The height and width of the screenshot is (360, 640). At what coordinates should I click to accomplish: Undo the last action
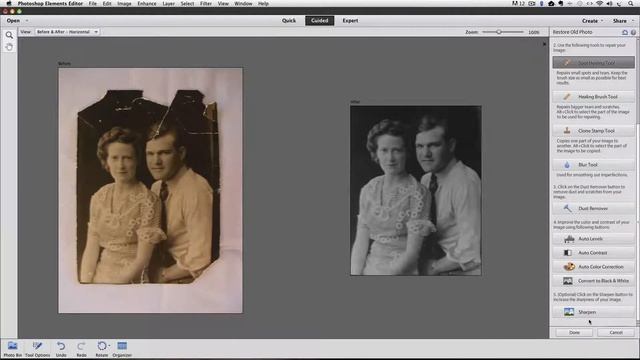pyautogui.click(x=61, y=349)
